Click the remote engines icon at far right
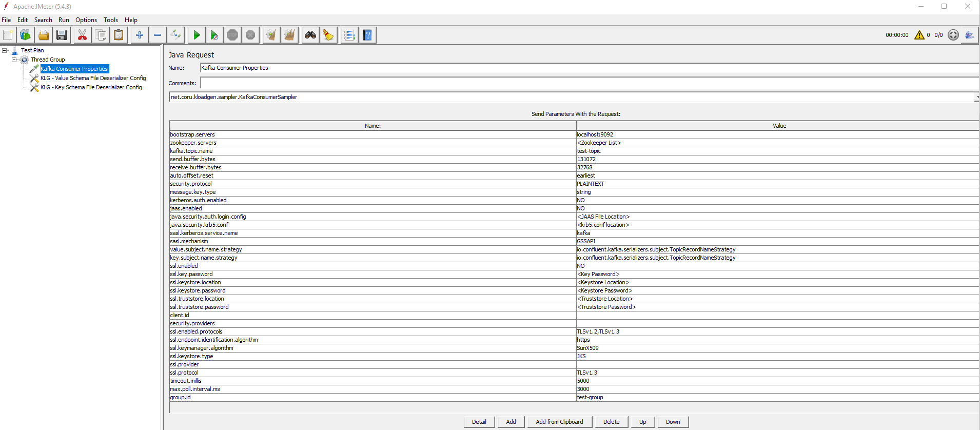Image resolution: width=980 pixels, height=430 pixels. [x=970, y=35]
